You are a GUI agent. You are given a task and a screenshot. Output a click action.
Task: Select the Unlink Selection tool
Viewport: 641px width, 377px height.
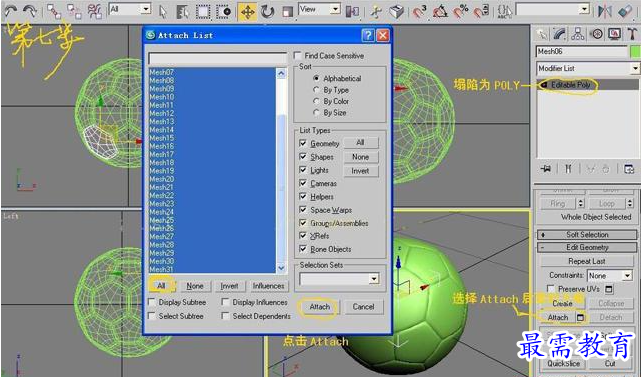pos(74,11)
